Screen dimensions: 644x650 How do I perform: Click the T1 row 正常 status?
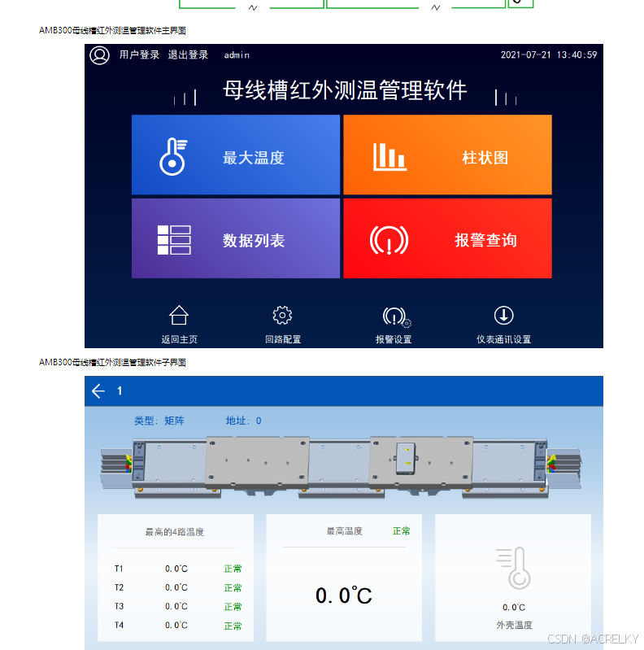(233, 569)
